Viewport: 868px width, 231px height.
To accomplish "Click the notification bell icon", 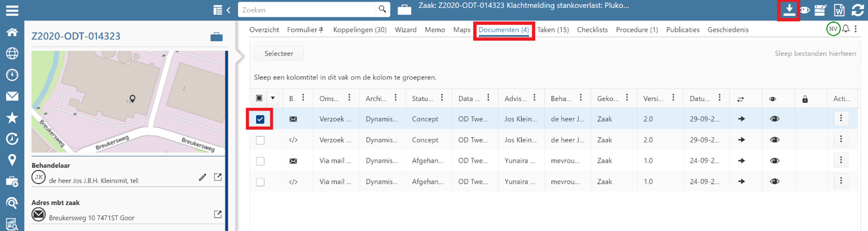I will pyautogui.click(x=845, y=29).
